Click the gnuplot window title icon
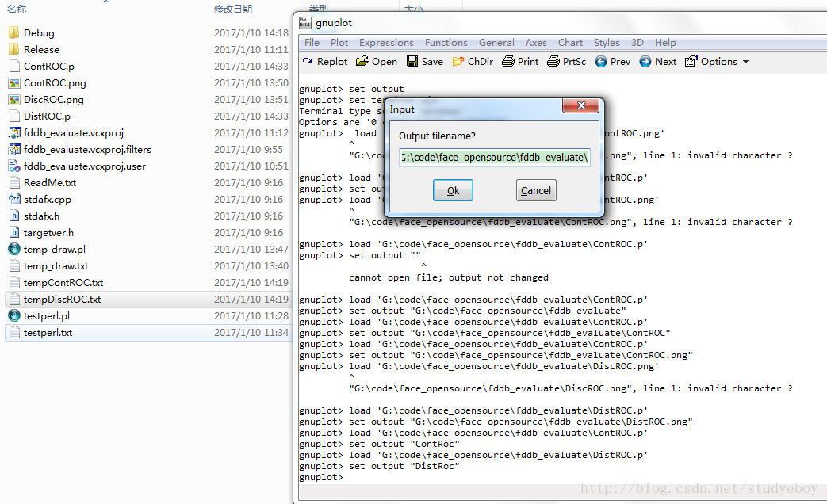Screen dimensions: 827x504 click(304, 23)
